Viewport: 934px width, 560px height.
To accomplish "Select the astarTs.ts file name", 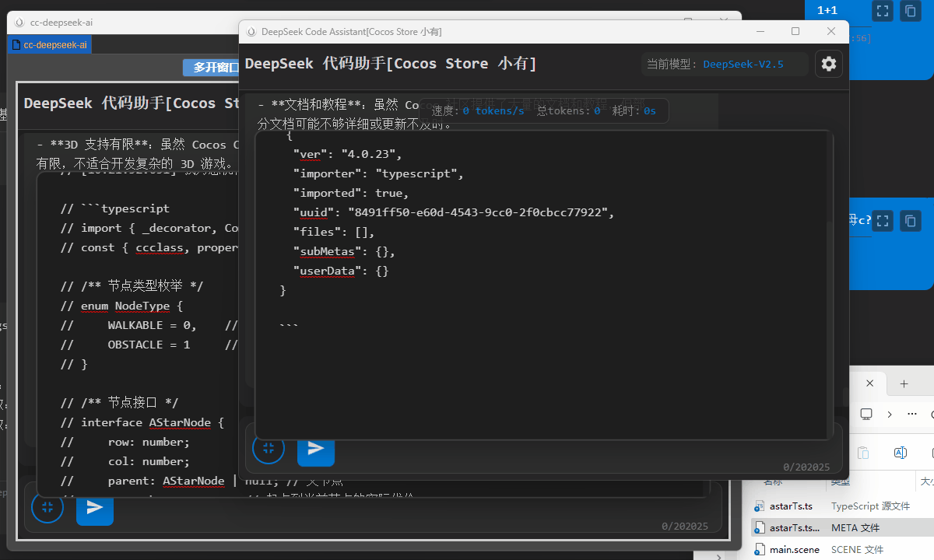I will pos(791,506).
